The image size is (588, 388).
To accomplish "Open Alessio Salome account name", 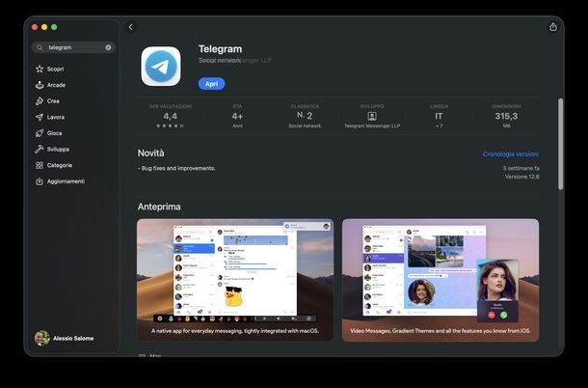I will [x=73, y=338].
